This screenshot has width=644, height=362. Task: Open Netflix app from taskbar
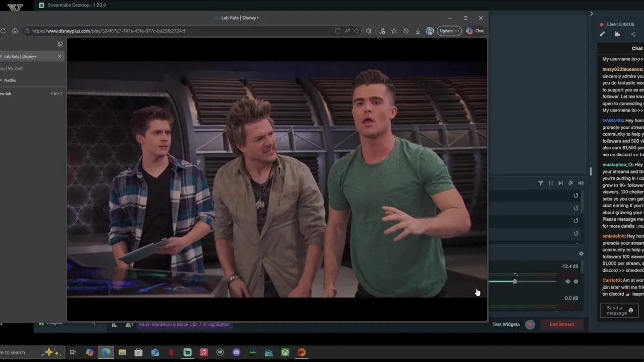171,352
